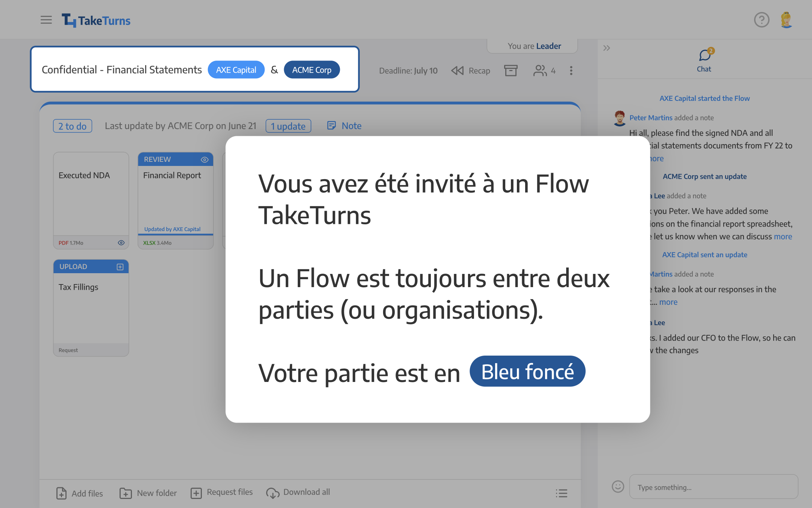
Task: Click 'Last update by ACME Corp' text
Action: [x=180, y=126]
